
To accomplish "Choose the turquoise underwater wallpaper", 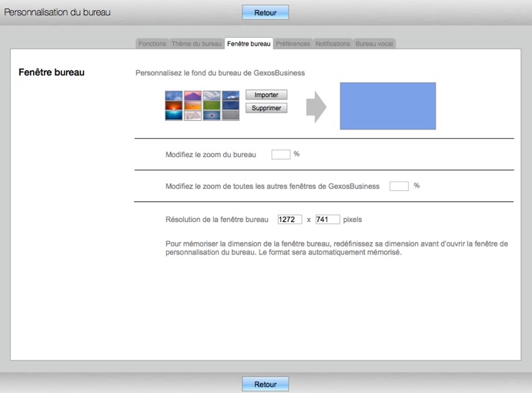I will [174, 116].
